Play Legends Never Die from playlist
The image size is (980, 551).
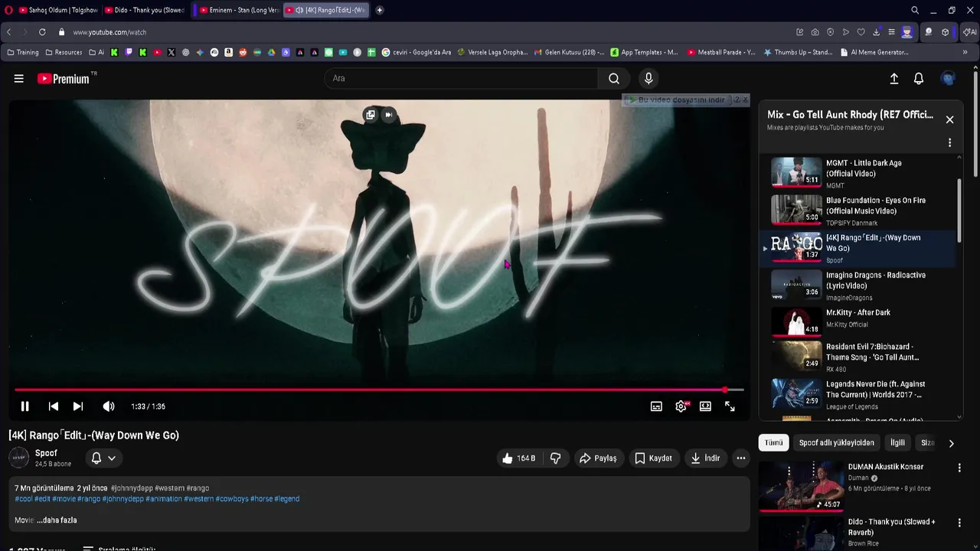pyautogui.click(x=857, y=393)
